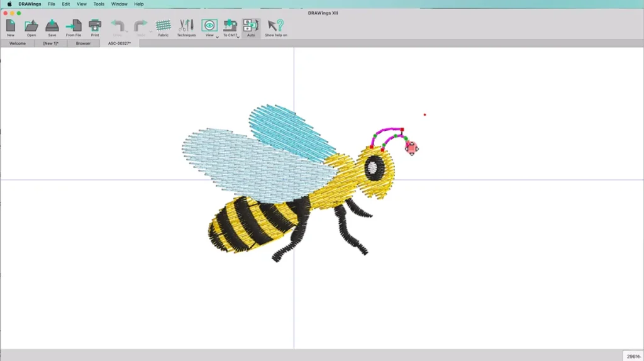644x361 pixels.
Task: Switch to the Browser tab
Action: pyautogui.click(x=83, y=43)
